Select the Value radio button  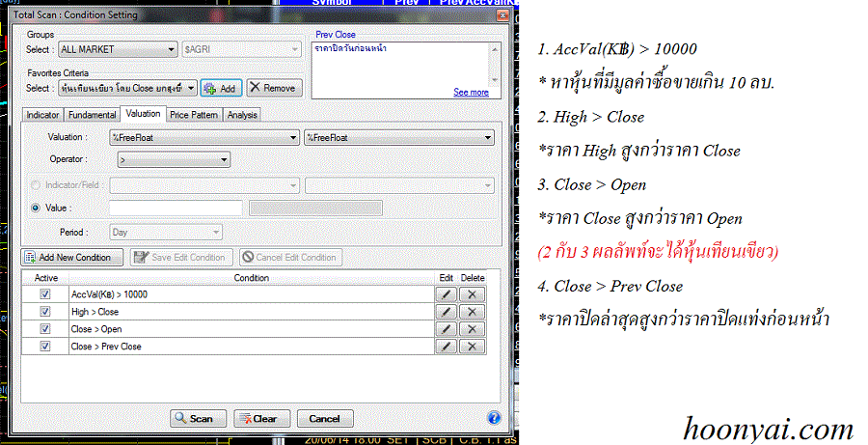pyautogui.click(x=36, y=208)
